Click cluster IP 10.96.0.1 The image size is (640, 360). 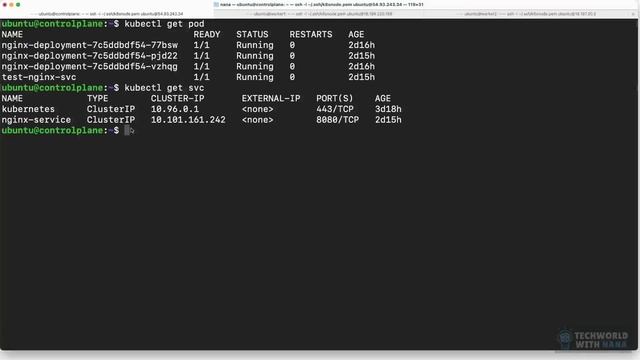click(x=175, y=109)
